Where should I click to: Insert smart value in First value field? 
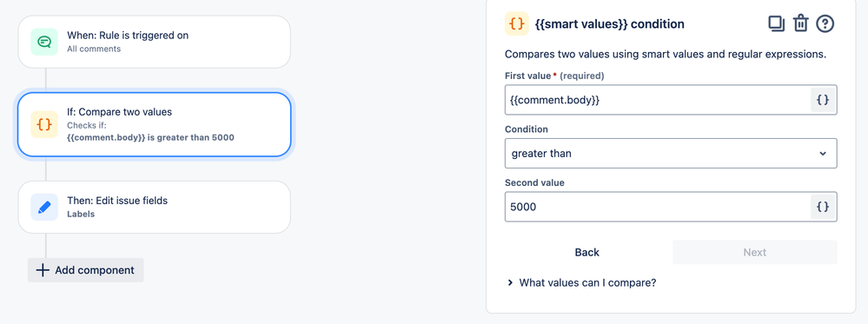click(823, 100)
